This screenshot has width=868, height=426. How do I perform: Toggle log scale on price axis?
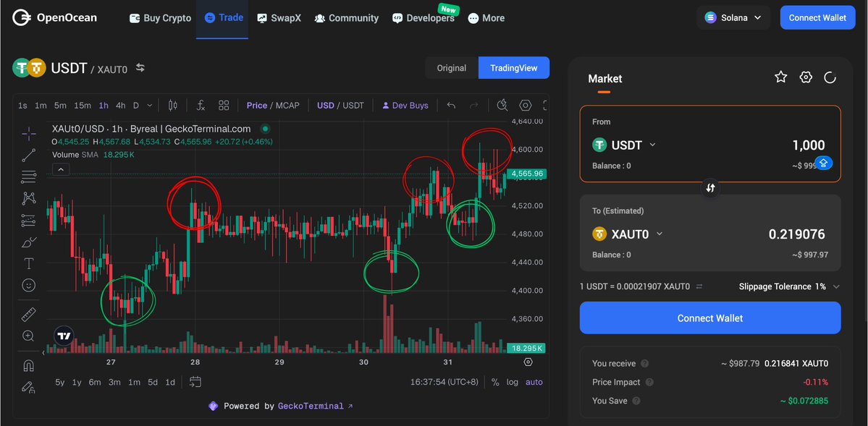click(x=512, y=383)
